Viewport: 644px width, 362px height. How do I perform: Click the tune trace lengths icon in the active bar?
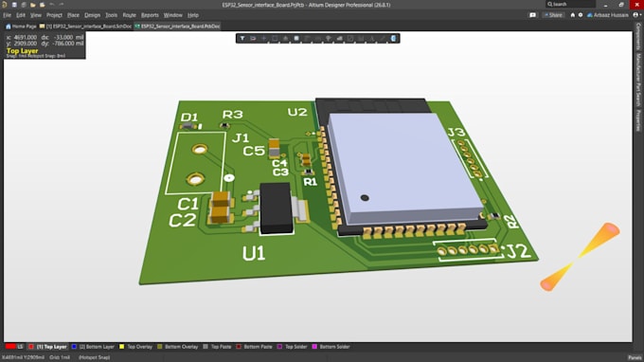(x=318, y=38)
